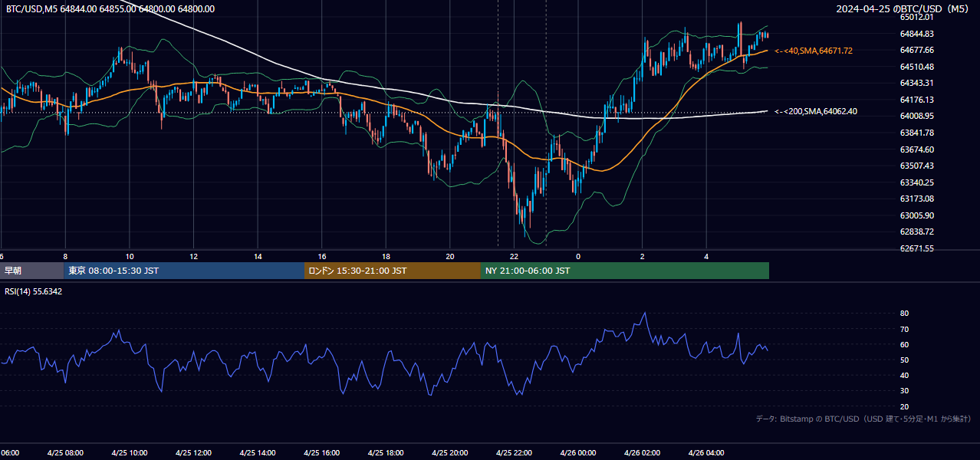The image size is (980, 460).
Task: Click the bottom time label 4/25 20:00
Action: pyautogui.click(x=450, y=452)
